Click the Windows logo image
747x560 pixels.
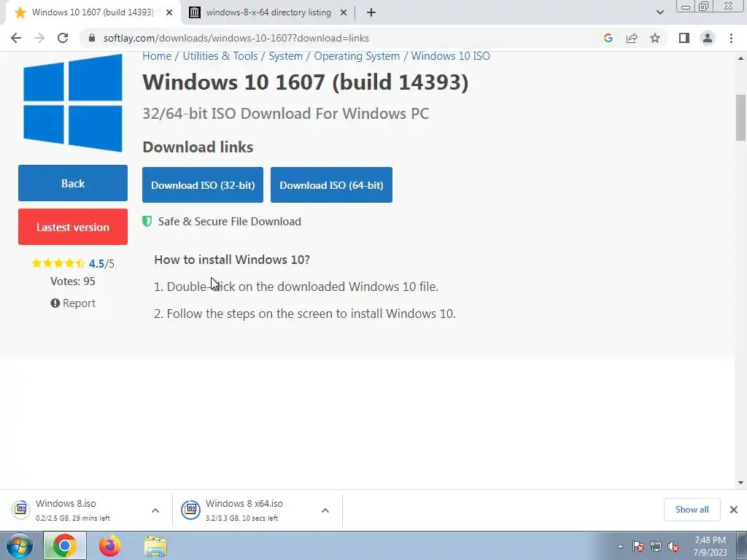click(73, 103)
